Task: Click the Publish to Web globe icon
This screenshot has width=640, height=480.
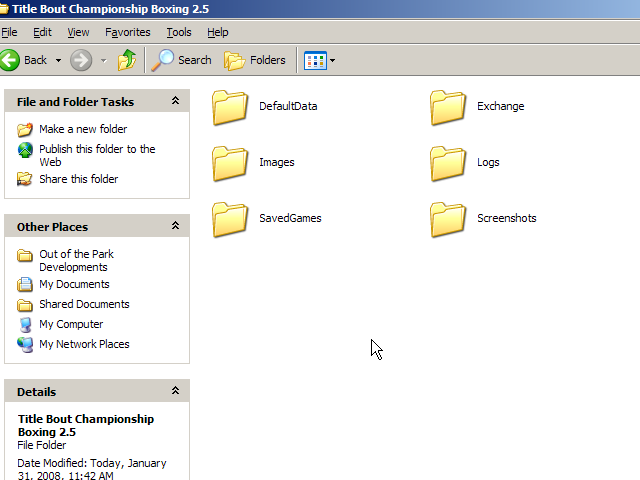Action: point(25,150)
